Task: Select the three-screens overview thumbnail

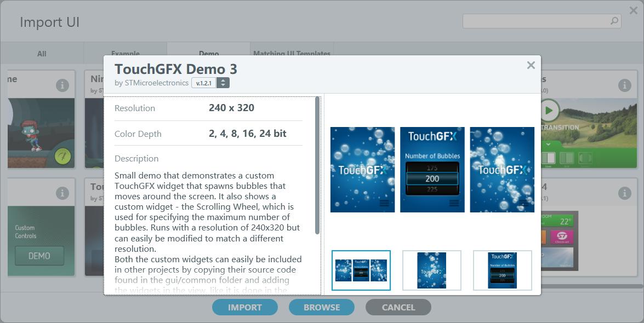Action: tap(361, 270)
